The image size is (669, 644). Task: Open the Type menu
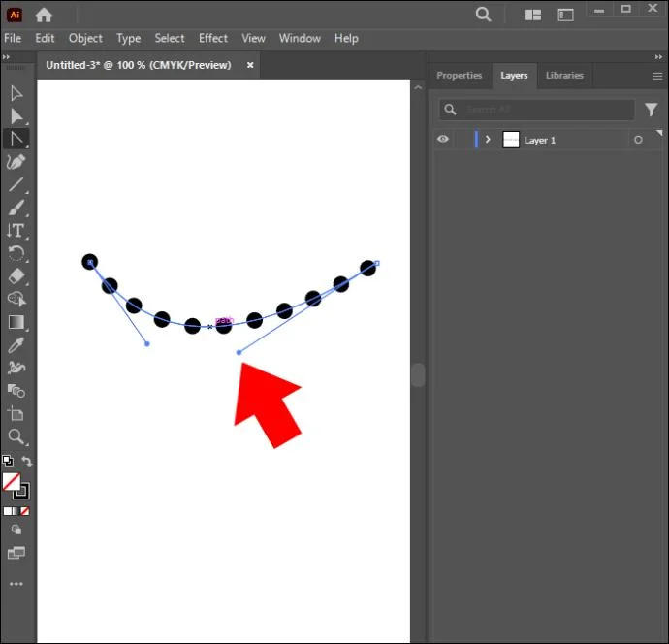click(x=128, y=39)
